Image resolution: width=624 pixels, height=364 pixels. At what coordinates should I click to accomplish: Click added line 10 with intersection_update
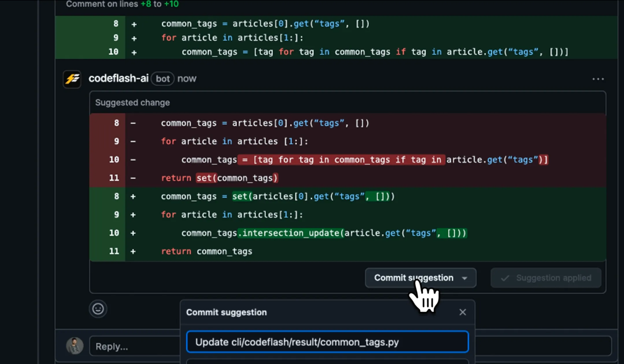tap(324, 233)
